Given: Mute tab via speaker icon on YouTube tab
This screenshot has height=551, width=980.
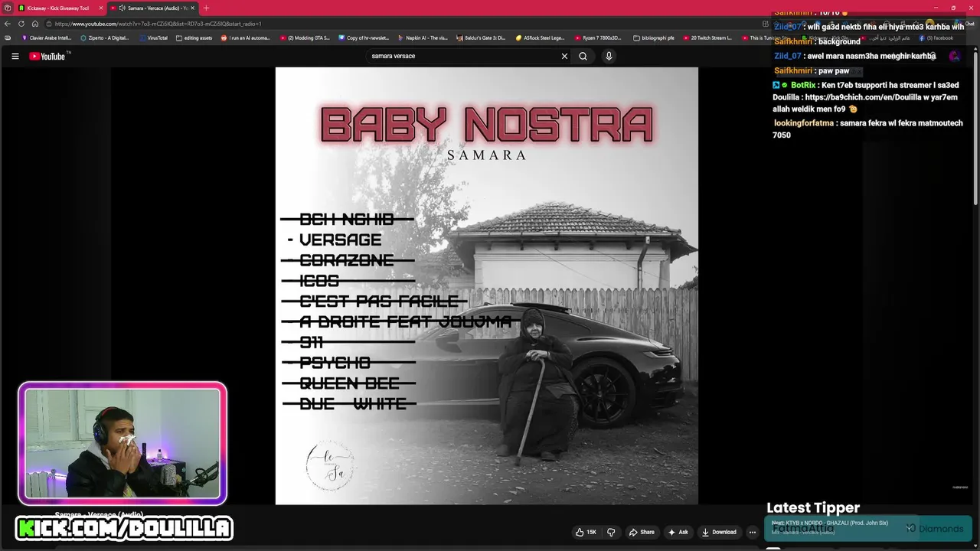Looking at the screenshot, I should tap(122, 8).
